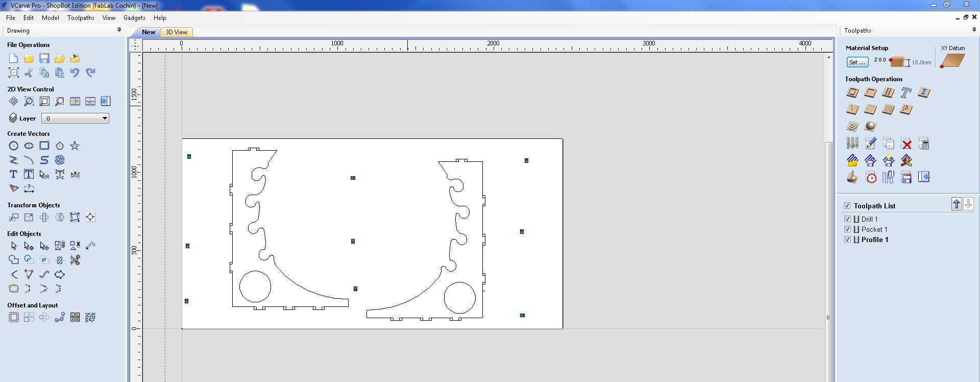This screenshot has height=382, width=980.
Task: Click the drawing view vertical scrollbar up arrow
Action: pos(828,57)
